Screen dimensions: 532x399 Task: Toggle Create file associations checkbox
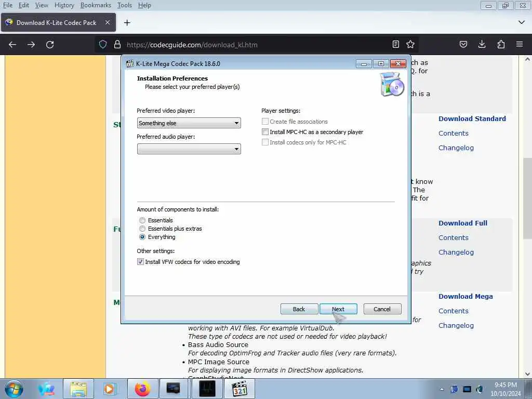[x=265, y=122]
